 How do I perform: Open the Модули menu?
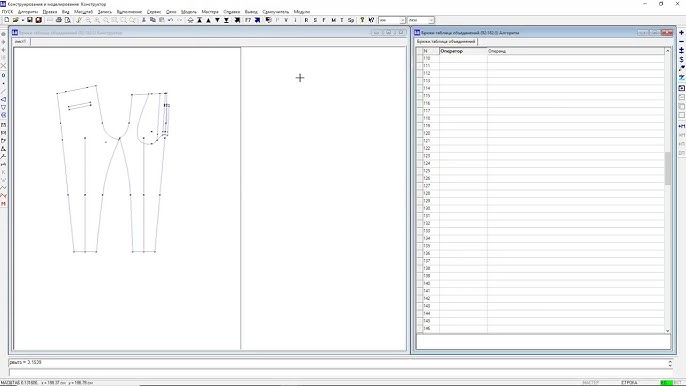coord(301,12)
